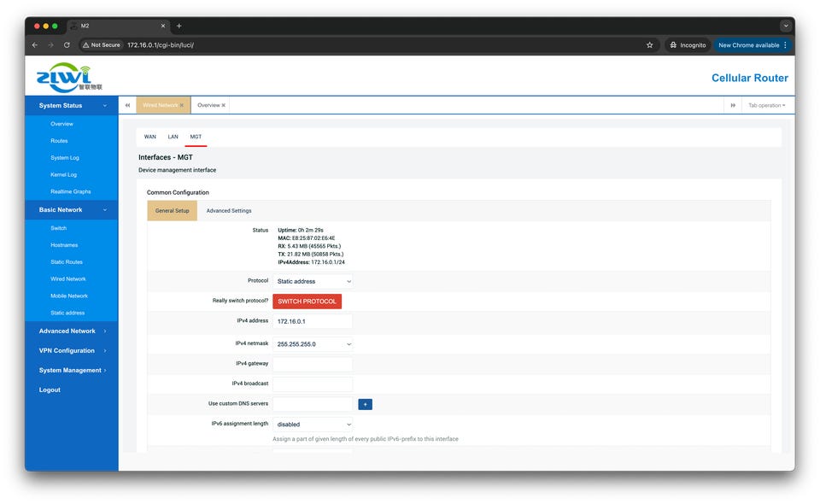The image size is (820, 504).
Task: Select the MGT interface tab
Action: (x=196, y=137)
